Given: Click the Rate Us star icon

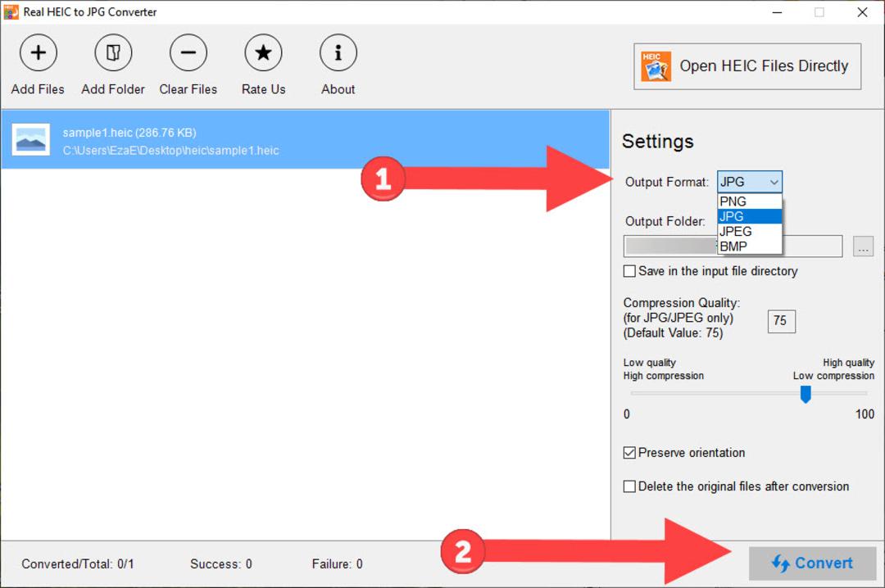Looking at the screenshot, I should [263, 53].
